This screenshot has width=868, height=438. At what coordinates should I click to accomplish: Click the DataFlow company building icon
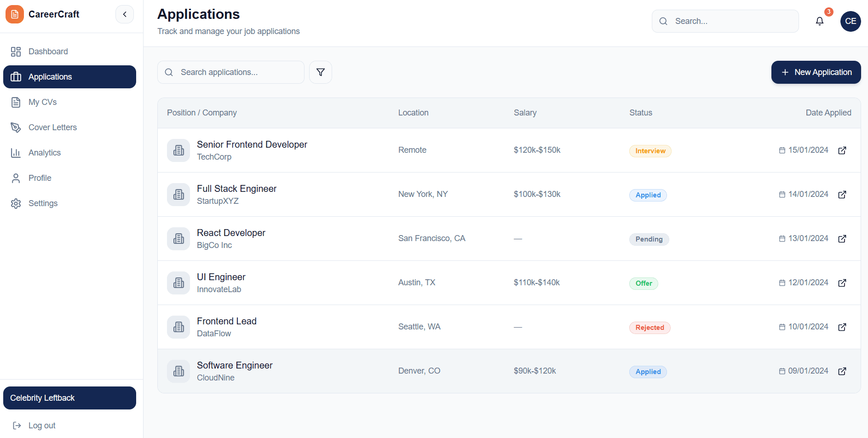(178, 327)
